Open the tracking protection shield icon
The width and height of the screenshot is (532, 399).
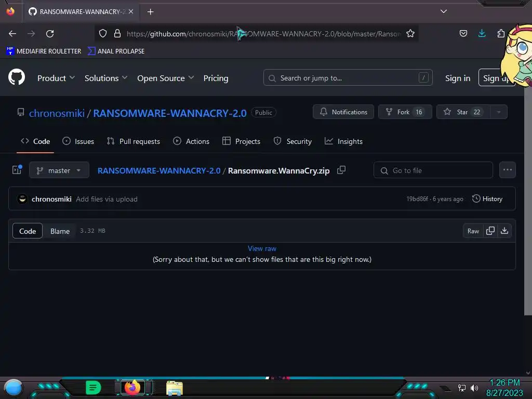pos(103,34)
